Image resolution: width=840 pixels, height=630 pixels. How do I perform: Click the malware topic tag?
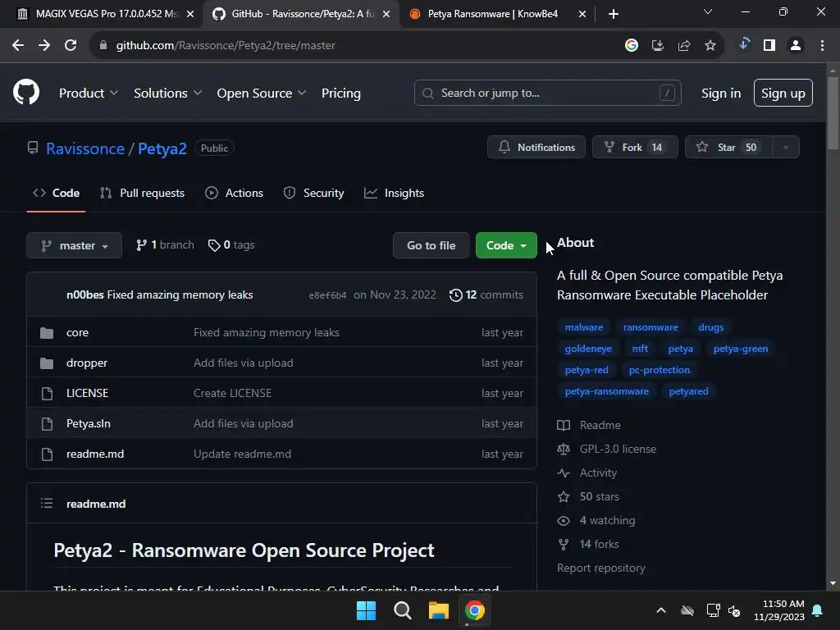(584, 327)
